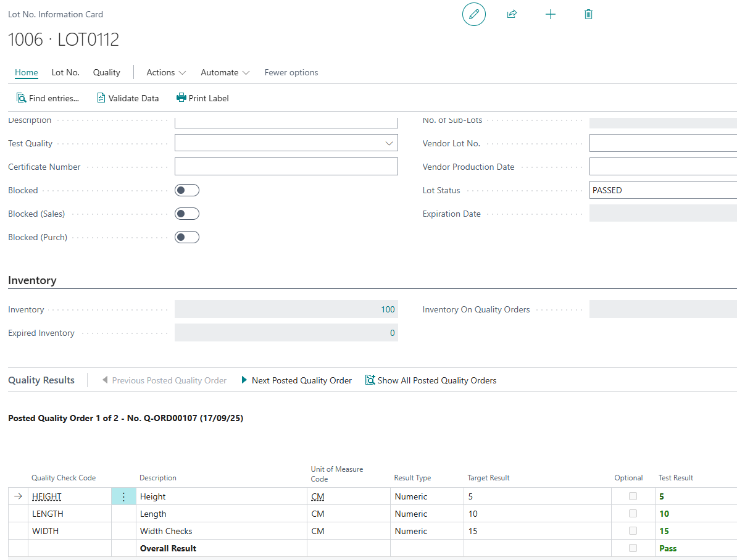Screen dimensions: 737x560
Task: Expand the Actions menu
Action: coord(166,72)
